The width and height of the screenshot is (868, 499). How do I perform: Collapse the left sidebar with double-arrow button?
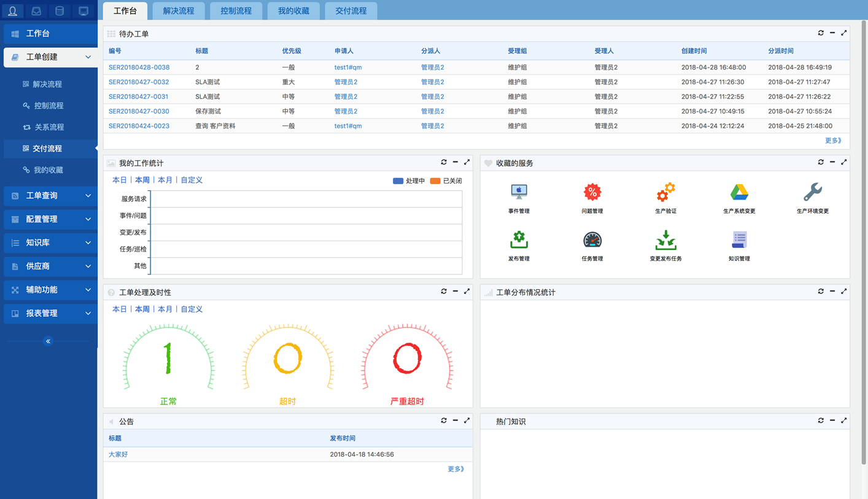[x=48, y=341]
